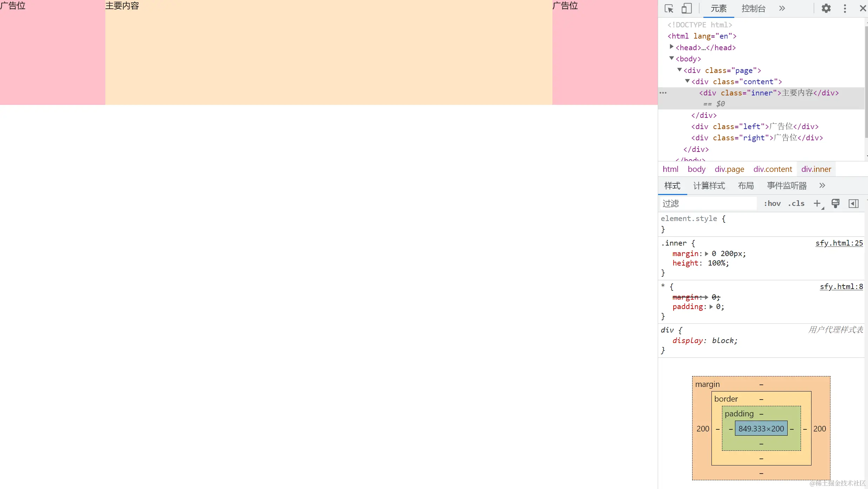Show more main DevTools tabs chevron
The height and width of the screenshot is (489, 868).
782,8
